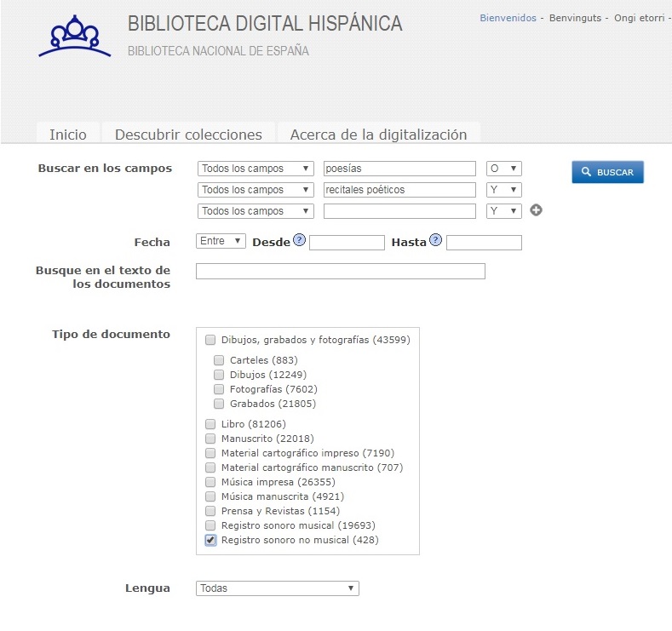Open the Fecha 'Entre' dropdown
Viewport: 672px width, 631px height.
221,241
